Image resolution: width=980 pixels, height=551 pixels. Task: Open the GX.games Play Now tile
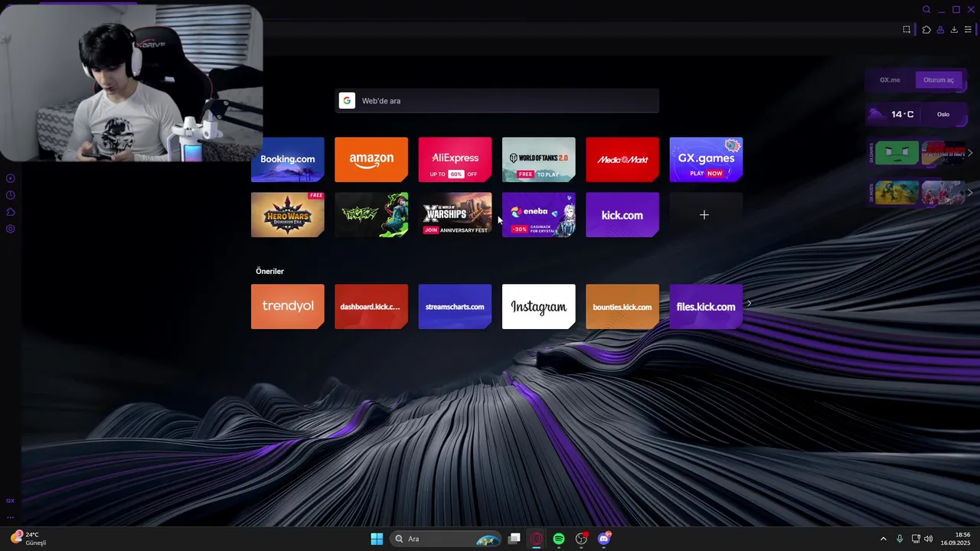(706, 159)
